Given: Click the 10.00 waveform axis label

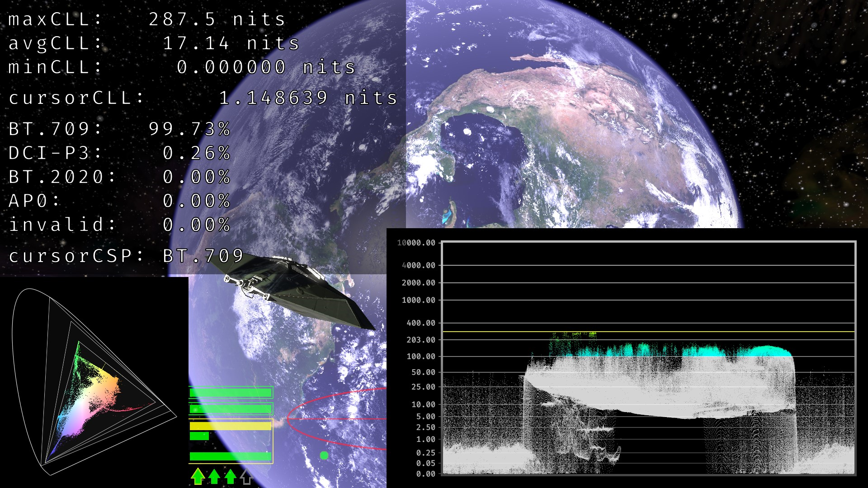Looking at the screenshot, I should click(x=423, y=405).
